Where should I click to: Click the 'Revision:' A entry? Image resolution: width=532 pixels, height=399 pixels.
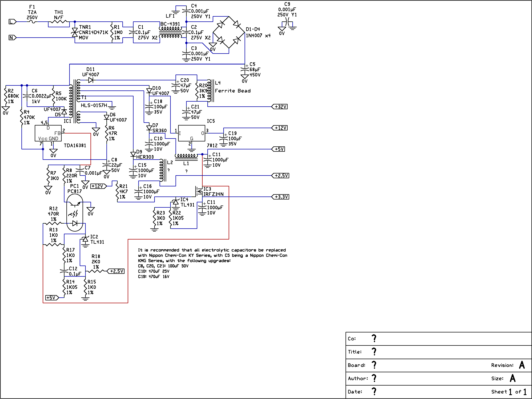pyautogui.click(x=508, y=365)
